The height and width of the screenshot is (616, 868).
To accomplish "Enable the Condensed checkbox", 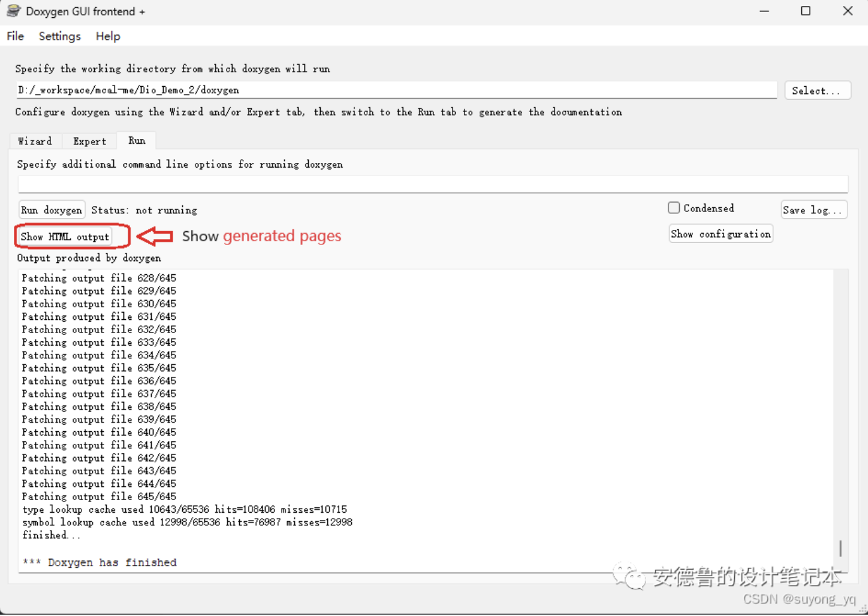I will [674, 208].
